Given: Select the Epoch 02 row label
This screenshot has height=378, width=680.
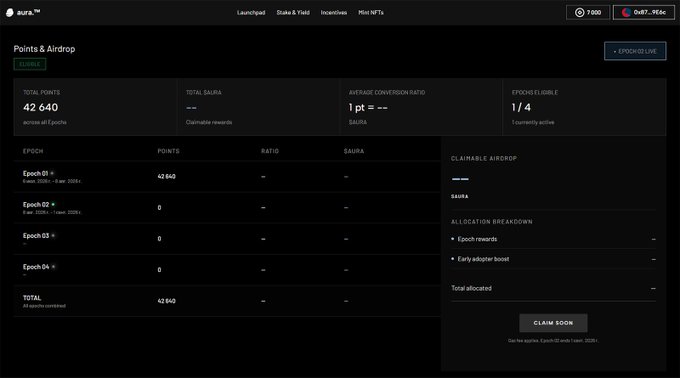Looking at the screenshot, I should pos(36,205).
